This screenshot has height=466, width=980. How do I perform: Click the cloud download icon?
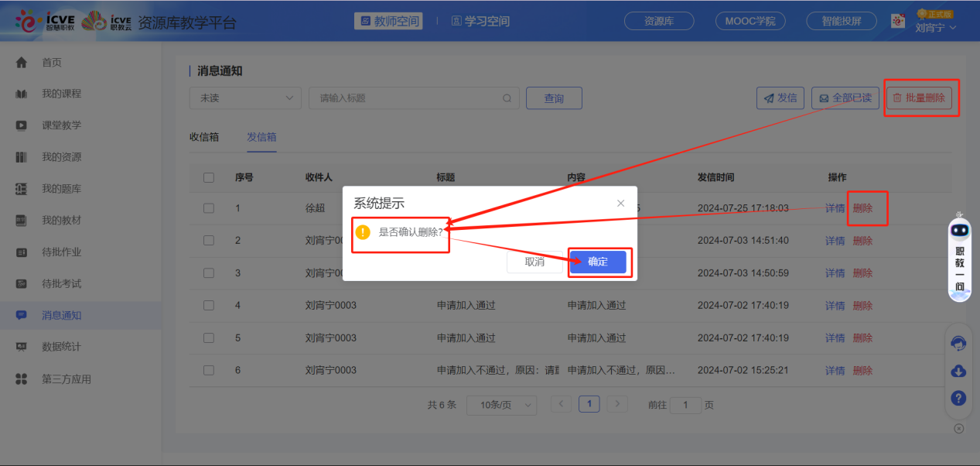(x=958, y=371)
